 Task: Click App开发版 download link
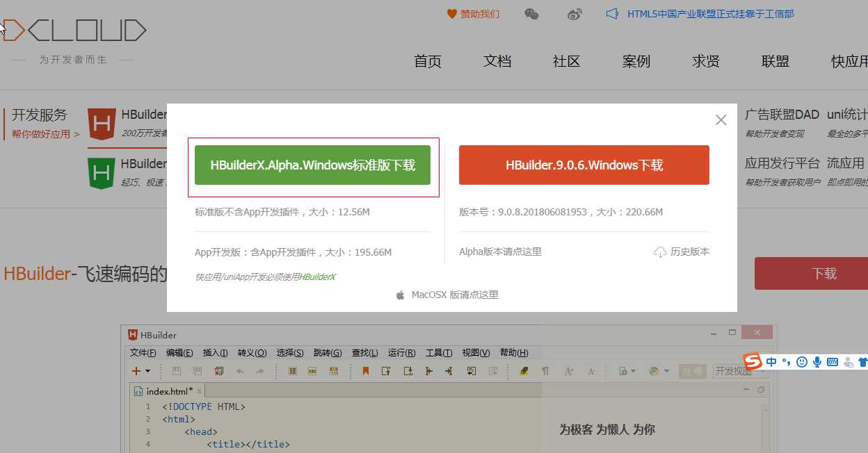pyautogui.click(x=293, y=252)
